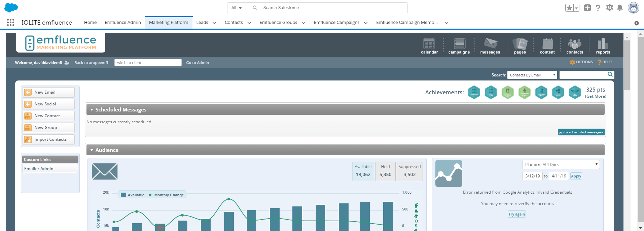
Task: Click the end date field 4/11/19
Action: 559,176
